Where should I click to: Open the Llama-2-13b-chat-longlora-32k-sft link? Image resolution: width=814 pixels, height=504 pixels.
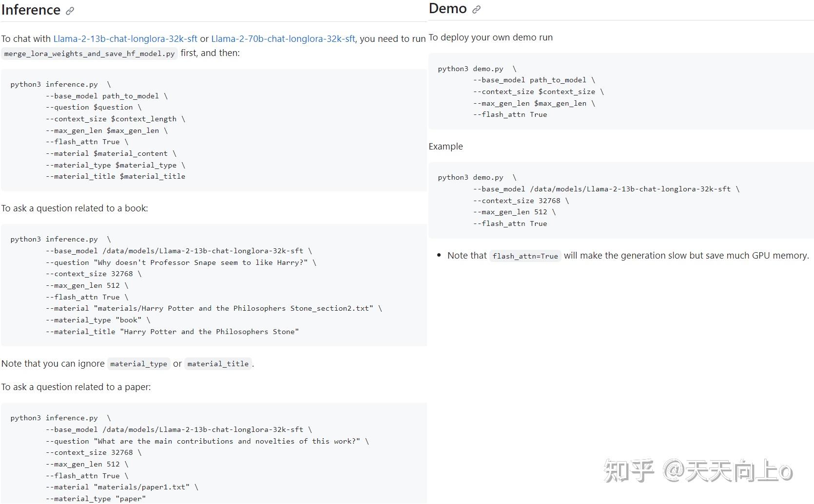tap(125, 39)
